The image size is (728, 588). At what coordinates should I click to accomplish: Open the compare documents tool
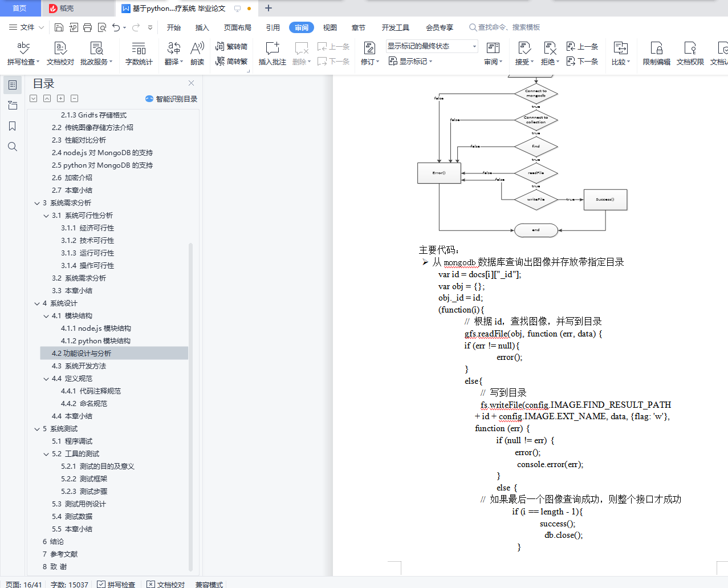click(x=621, y=54)
